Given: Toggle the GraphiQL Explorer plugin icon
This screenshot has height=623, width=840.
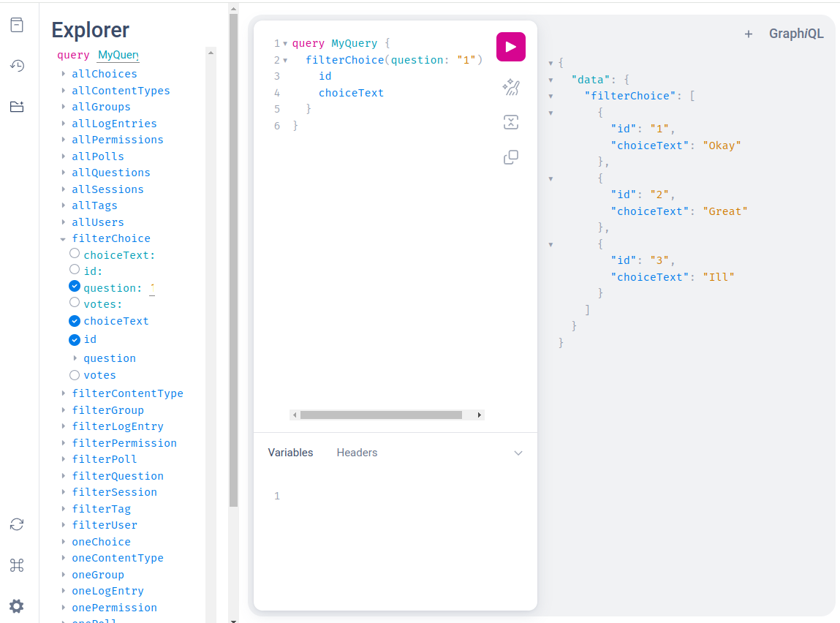Looking at the screenshot, I should [17, 107].
